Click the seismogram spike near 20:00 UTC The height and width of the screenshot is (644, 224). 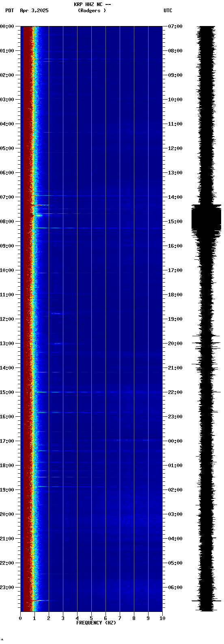tap(207, 343)
